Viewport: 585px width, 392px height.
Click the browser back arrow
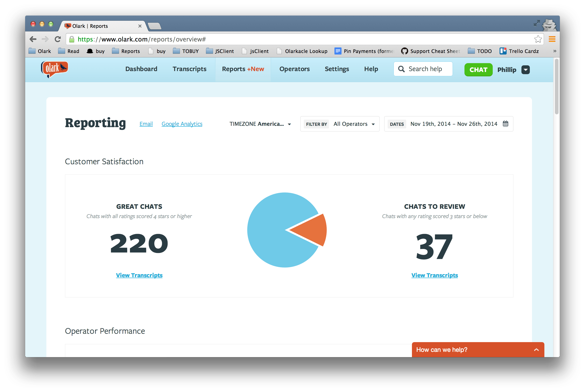(33, 39)
